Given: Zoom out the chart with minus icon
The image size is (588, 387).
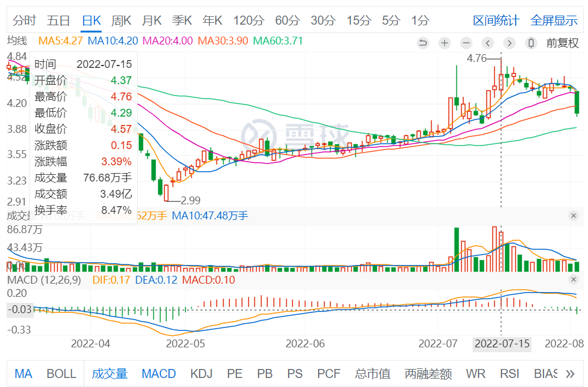Looking at the screenshot, I should click(466, 43).
